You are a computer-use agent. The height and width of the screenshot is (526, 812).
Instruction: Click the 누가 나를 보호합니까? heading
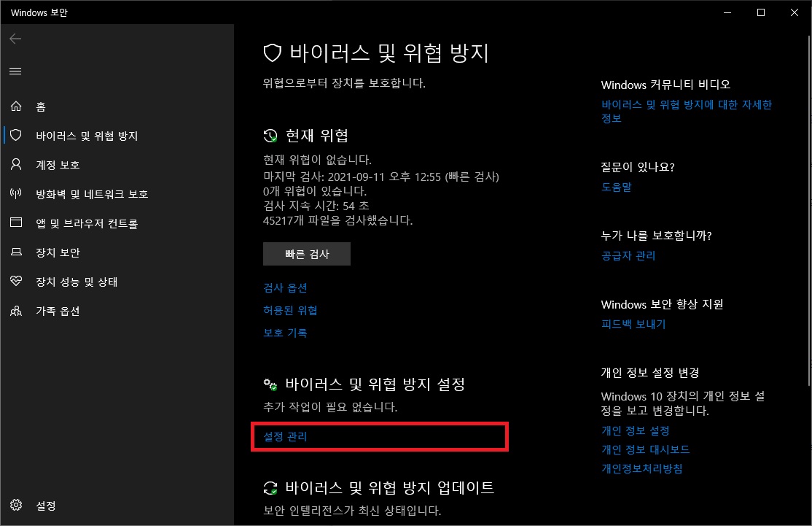pyautogui.click(x=656, y=235)
